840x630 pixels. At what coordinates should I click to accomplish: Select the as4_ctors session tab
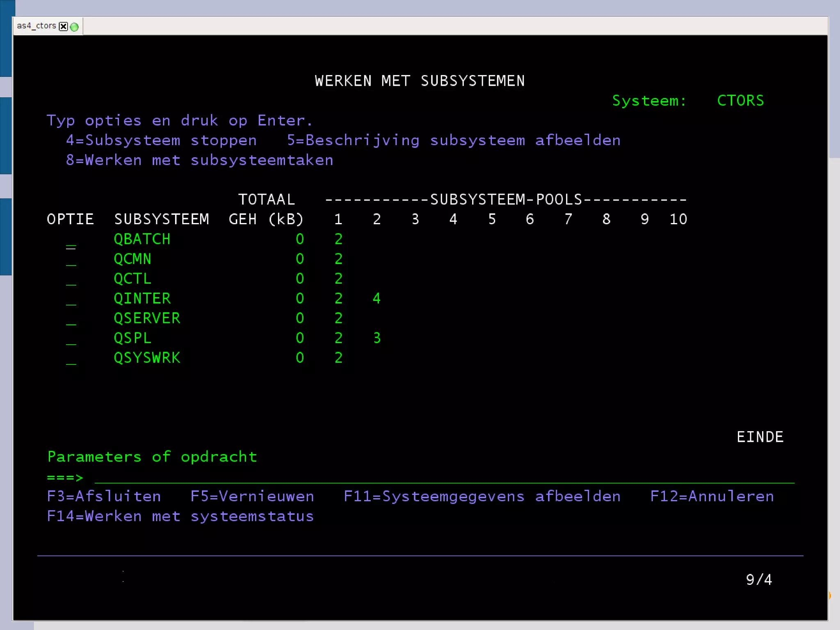(x=36, y=26)
